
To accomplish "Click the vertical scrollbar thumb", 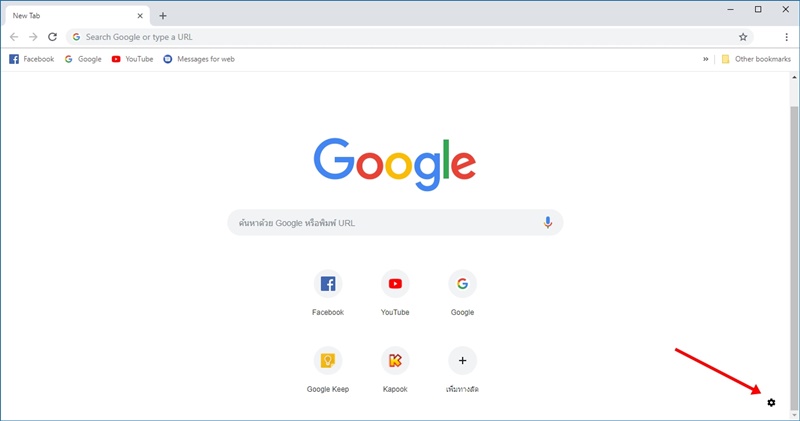I will click(794, 257).
